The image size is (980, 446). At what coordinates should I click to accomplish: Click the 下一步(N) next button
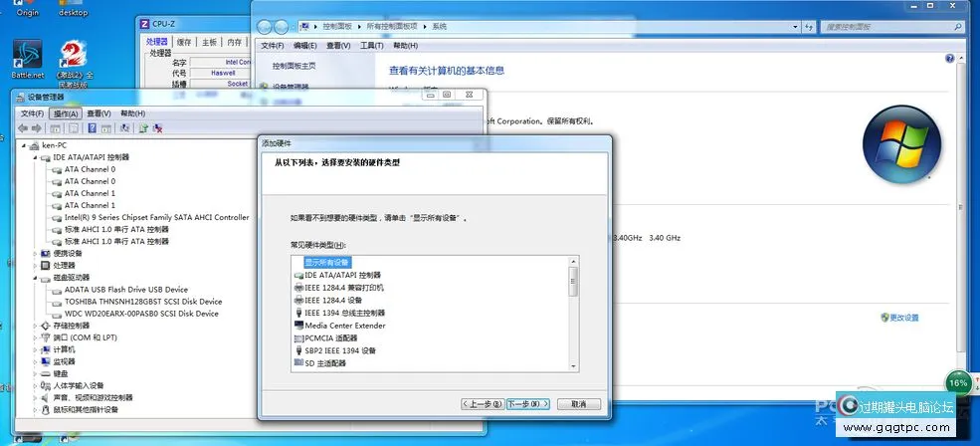[527, 404]
